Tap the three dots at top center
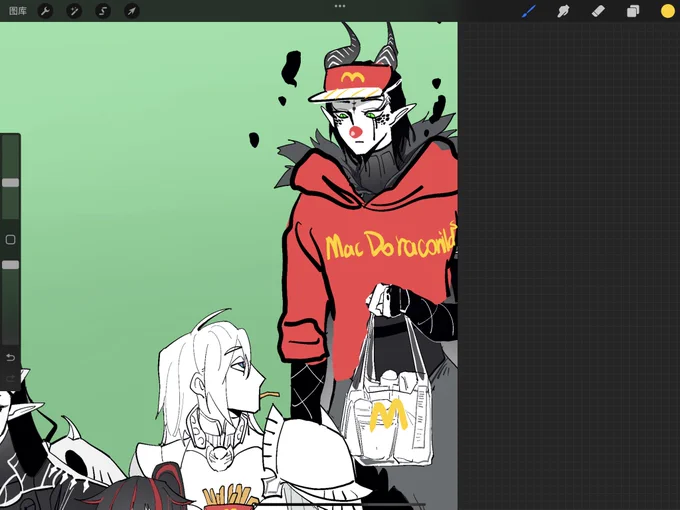 pyautogui.click(x=340, y=6)
